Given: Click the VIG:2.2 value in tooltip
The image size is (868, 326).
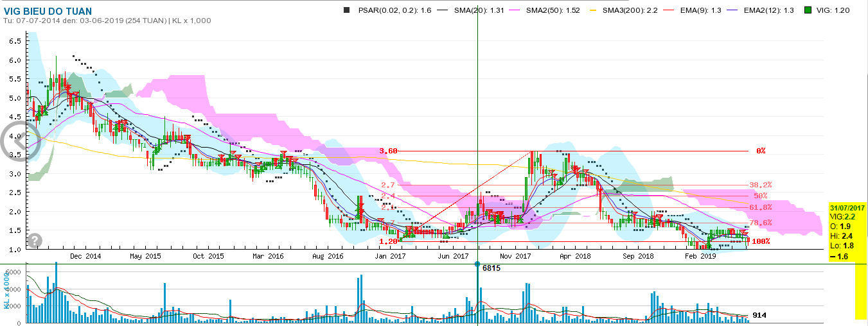Looking at the screenshot, I should click(x=842, y=217).
